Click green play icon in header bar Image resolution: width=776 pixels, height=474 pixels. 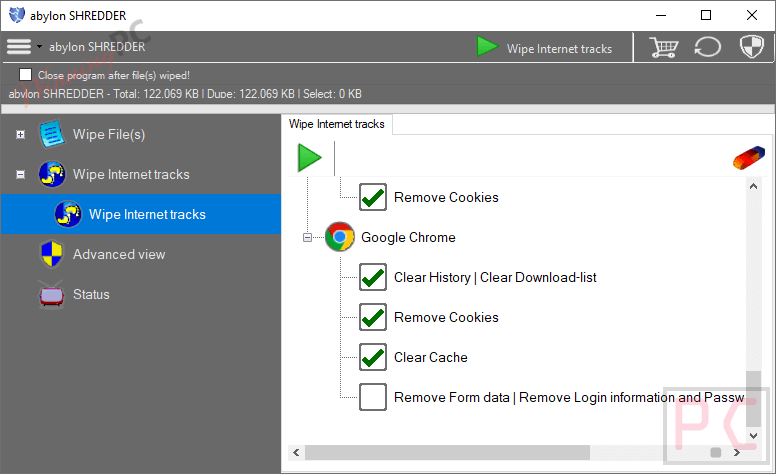pos(487,46)
